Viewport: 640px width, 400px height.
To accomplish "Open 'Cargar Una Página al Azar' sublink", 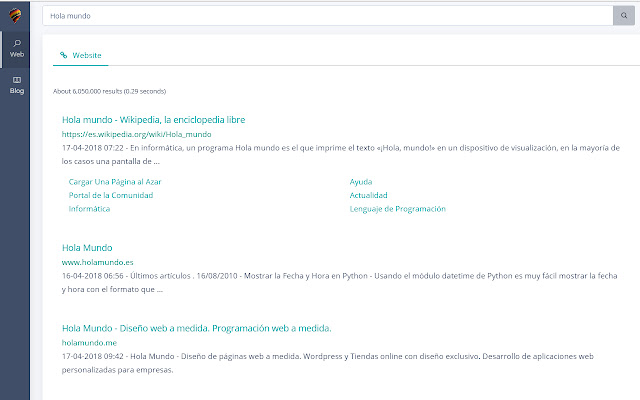I will click(x=115, y=182).
